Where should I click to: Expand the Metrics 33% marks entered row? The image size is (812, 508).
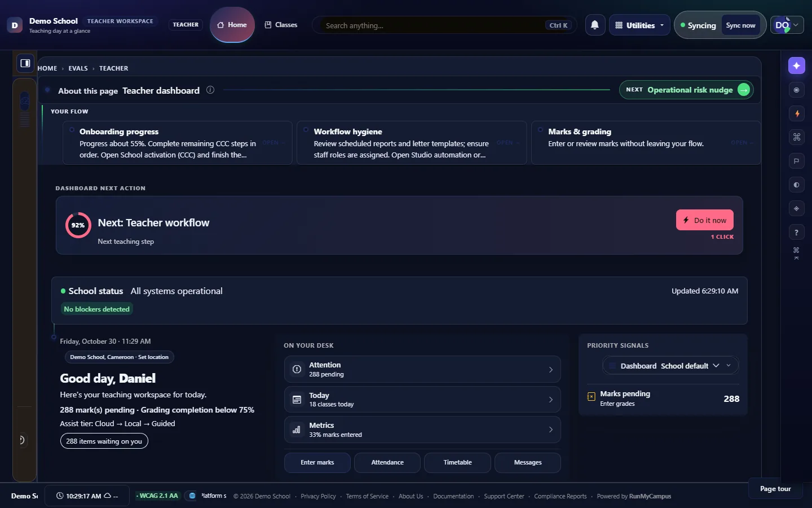(422, 430)
